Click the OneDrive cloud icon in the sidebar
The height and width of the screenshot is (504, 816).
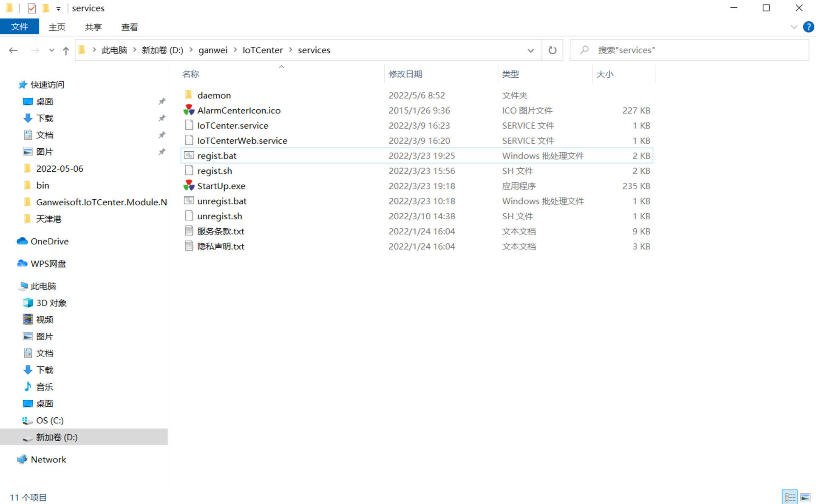(22, 241)
